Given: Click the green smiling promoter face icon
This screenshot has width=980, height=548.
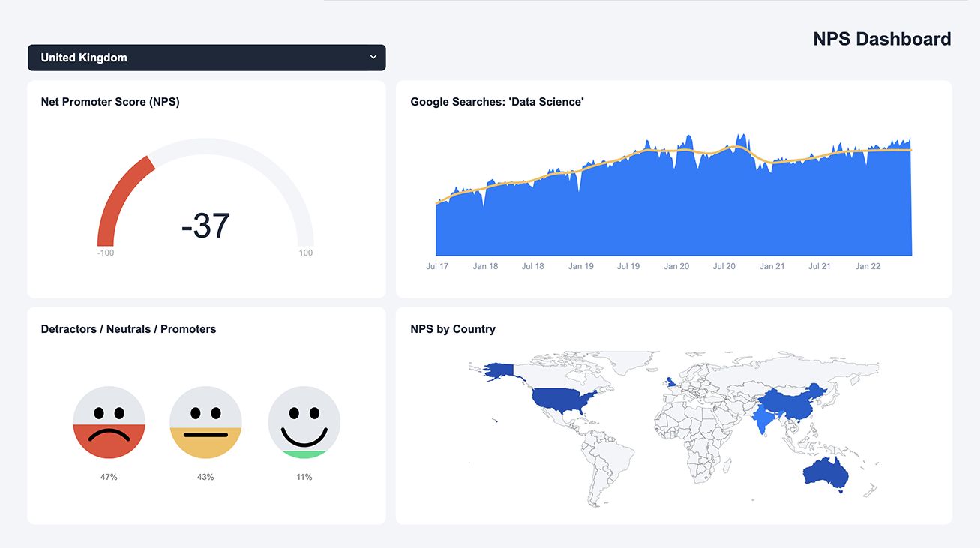Looking at the screenshot, I should 304,423.
